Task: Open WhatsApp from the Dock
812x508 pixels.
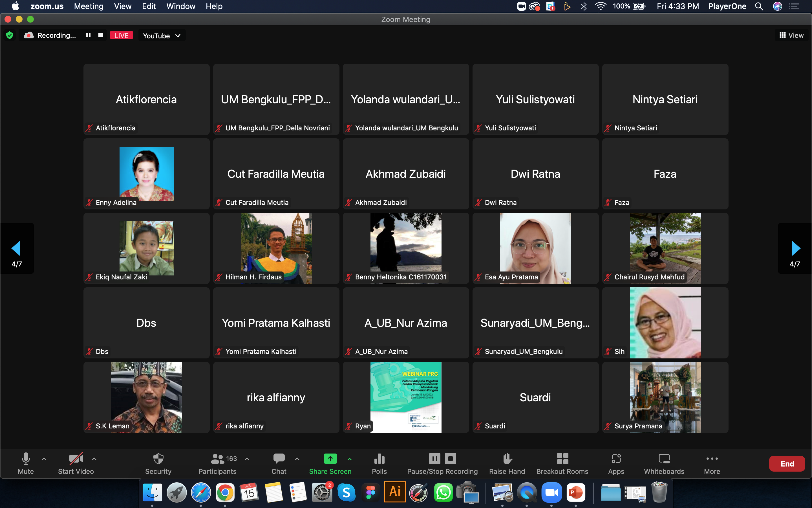Action: tap(443, 492)
